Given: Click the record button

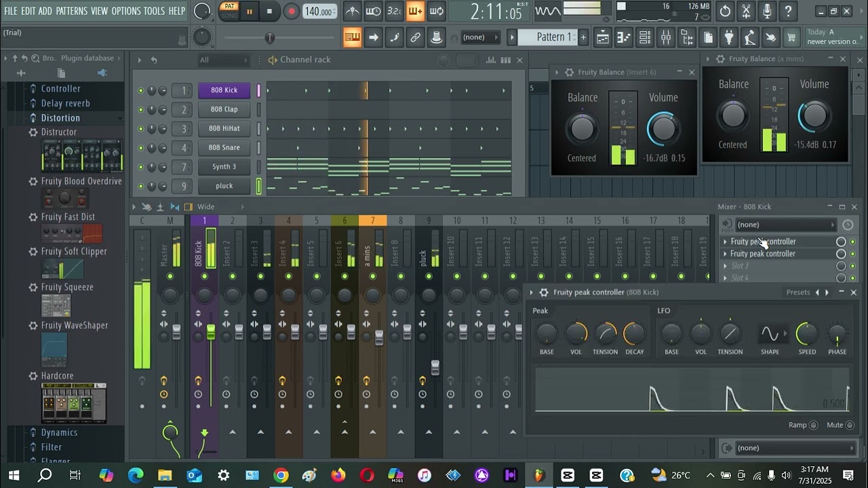Looking at the screenshot, I should tap(292, 11).
